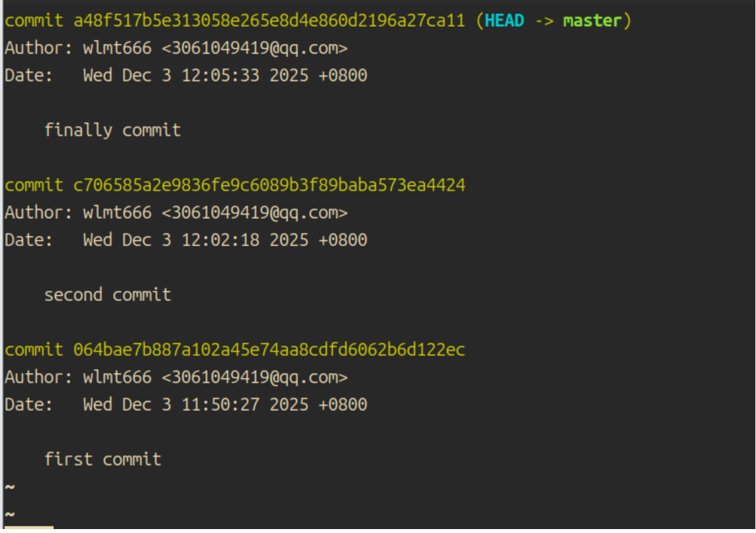Click the "second commit" message text
The width and height of the screenshot is (756, 533).
coord(107,295)
